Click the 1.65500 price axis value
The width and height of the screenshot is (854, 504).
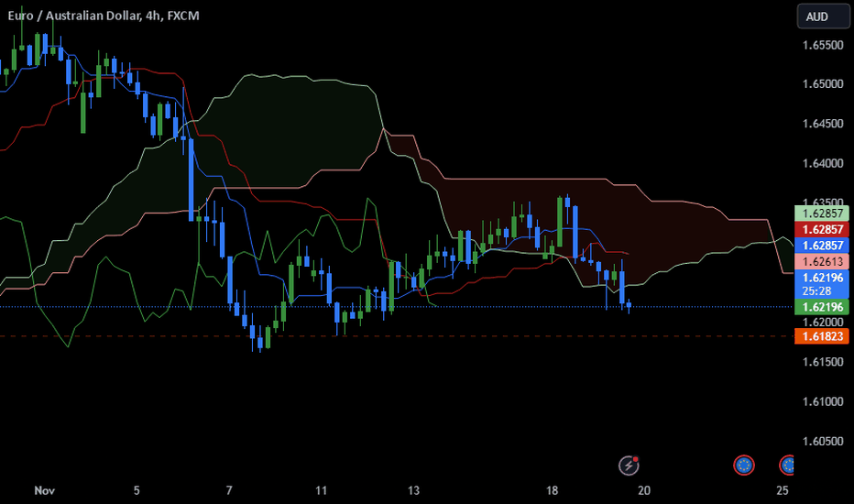pyautogui.click(x=823, y=45)
